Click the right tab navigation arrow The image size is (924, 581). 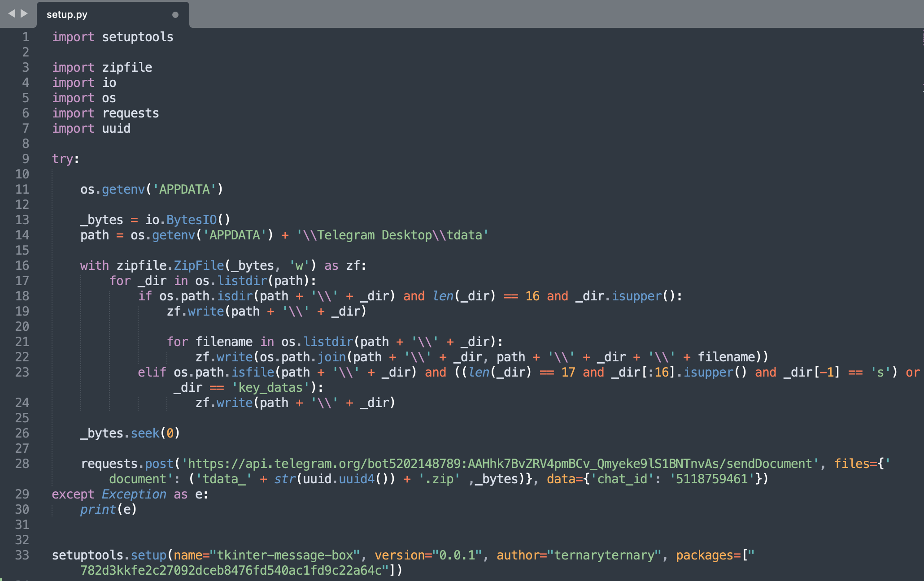[x=24, y=14]
